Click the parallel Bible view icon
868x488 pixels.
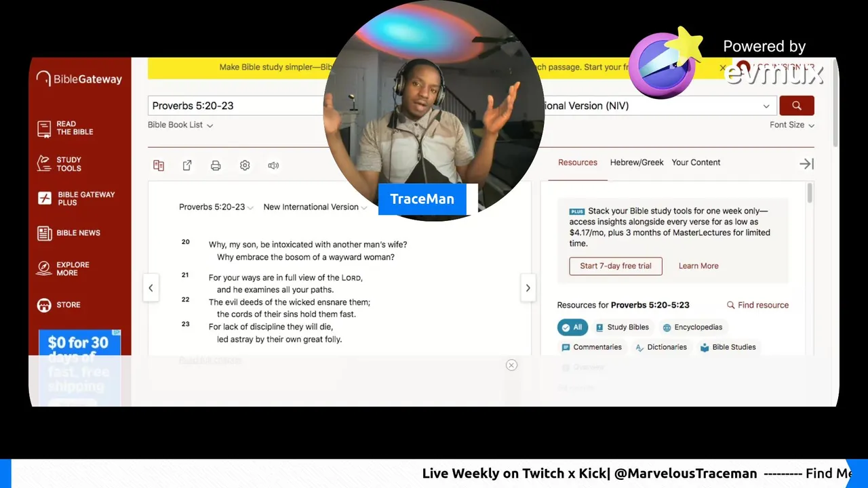pyautogui.click(x=159, y=165)
